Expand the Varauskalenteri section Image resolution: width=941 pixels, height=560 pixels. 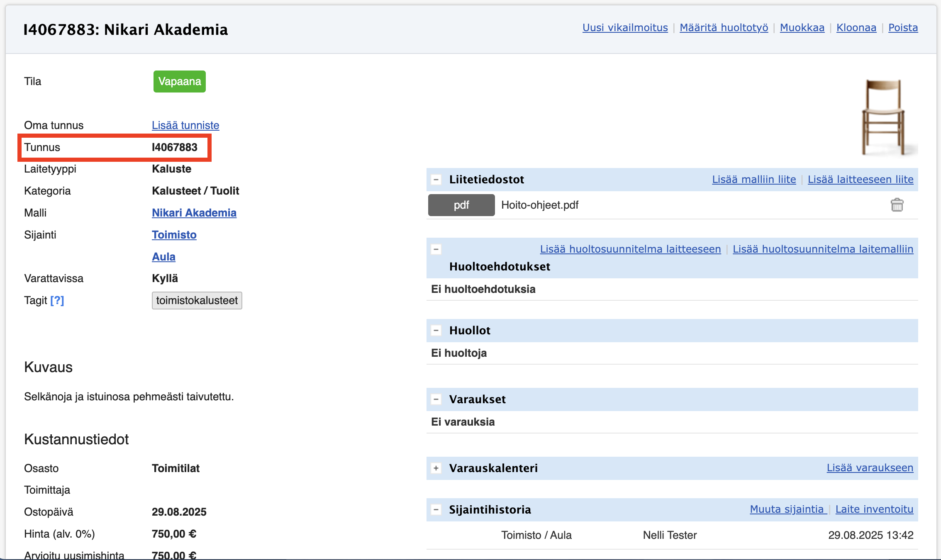click(436, 468)
